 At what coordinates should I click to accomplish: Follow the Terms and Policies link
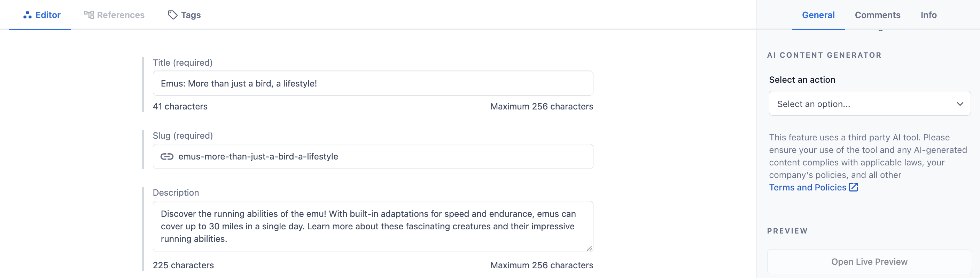coord(807,187)
